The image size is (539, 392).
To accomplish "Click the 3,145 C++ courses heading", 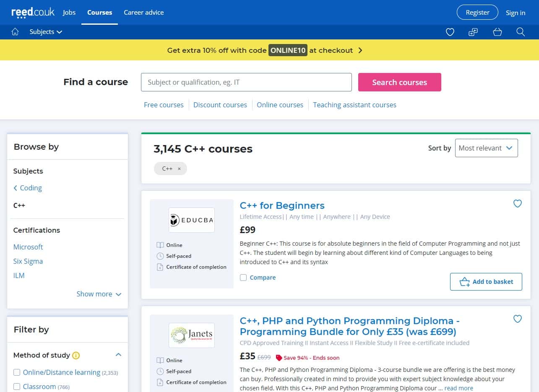I will [203, 149].
